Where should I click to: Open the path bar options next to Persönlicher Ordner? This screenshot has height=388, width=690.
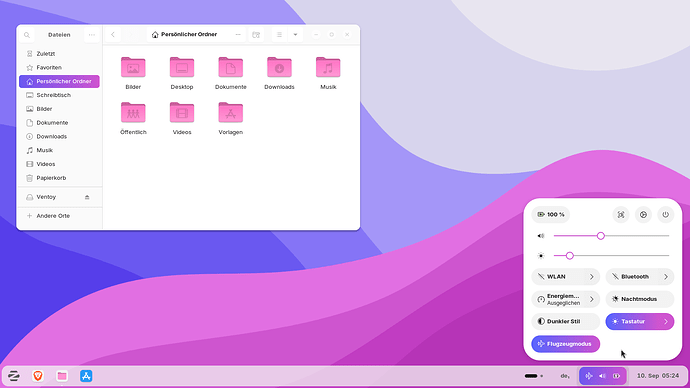click(238, 35)
